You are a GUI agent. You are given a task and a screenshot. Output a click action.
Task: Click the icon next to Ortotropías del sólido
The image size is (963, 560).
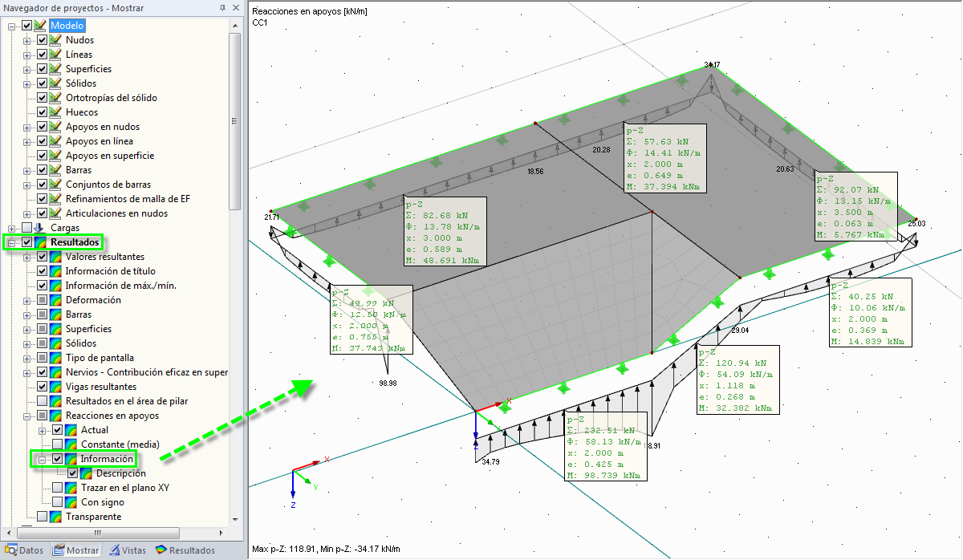[x=55, y=98]
